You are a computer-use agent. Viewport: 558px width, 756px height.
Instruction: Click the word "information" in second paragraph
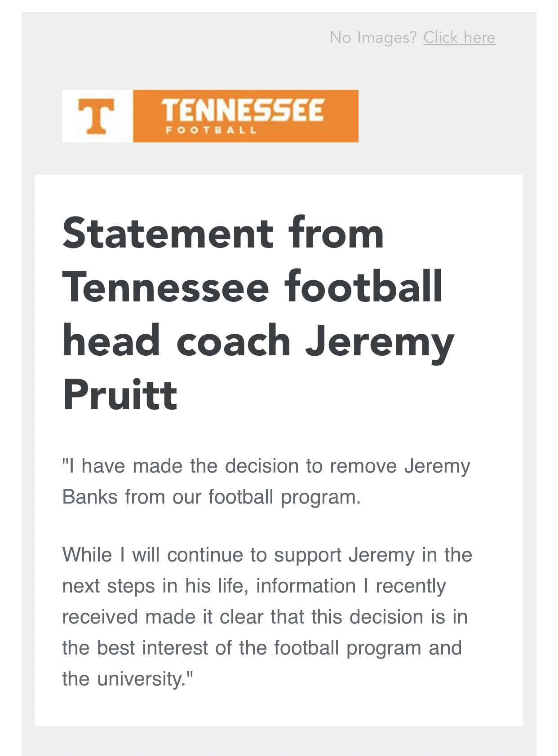pos(306,586)
